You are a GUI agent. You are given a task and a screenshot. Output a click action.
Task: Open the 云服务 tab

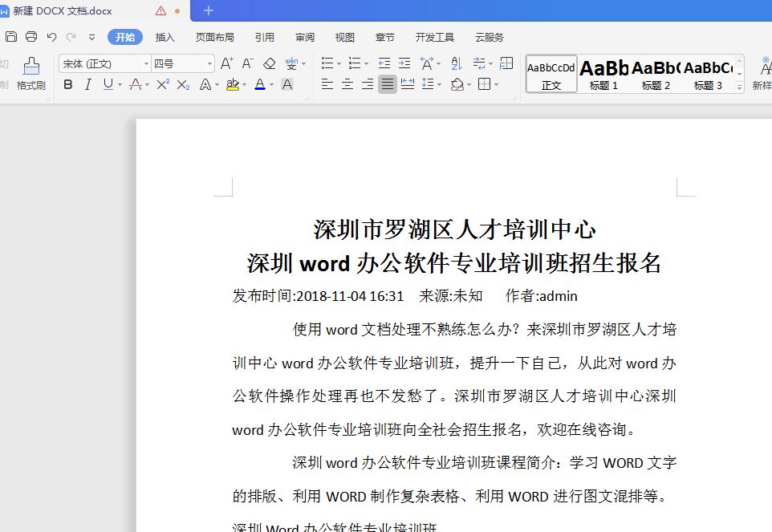click(x=490, y=38)
